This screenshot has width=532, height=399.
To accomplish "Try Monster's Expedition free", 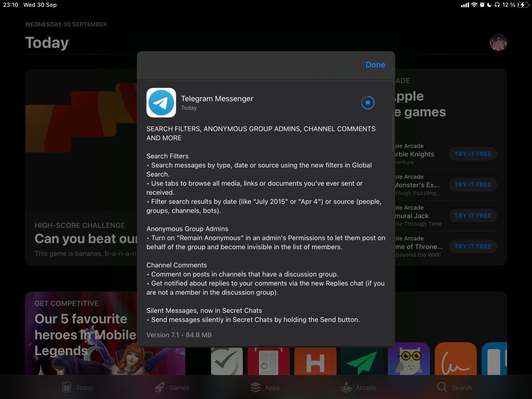I will [473, 185].
